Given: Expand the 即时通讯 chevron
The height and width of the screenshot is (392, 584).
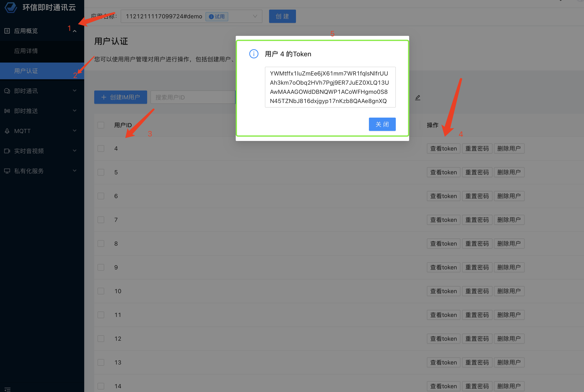Looking at the screenshot, I should [x=74, y=90].
